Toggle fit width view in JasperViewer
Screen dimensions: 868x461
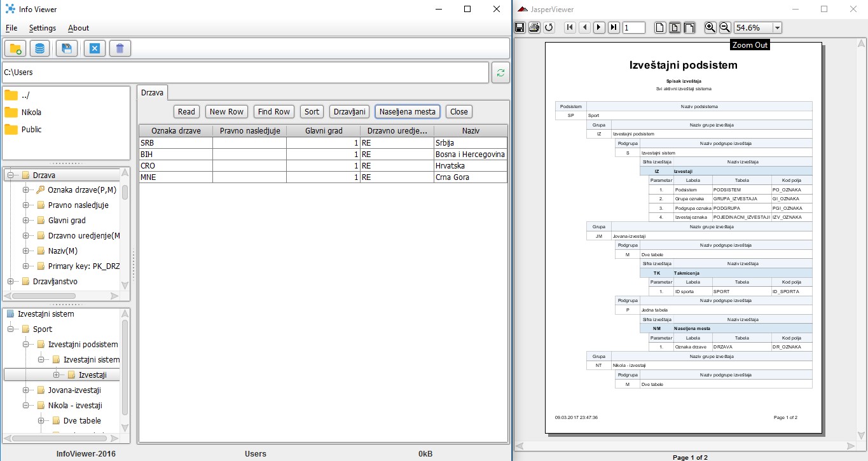(x=689, y=27)
